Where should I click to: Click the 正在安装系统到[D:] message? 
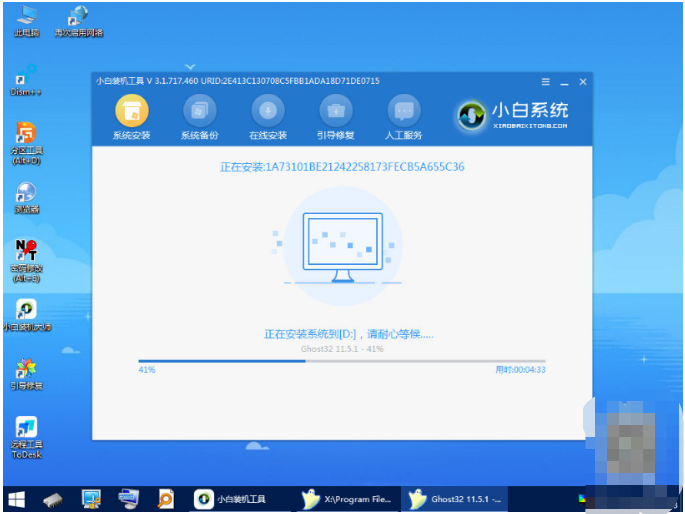point(349,335)
